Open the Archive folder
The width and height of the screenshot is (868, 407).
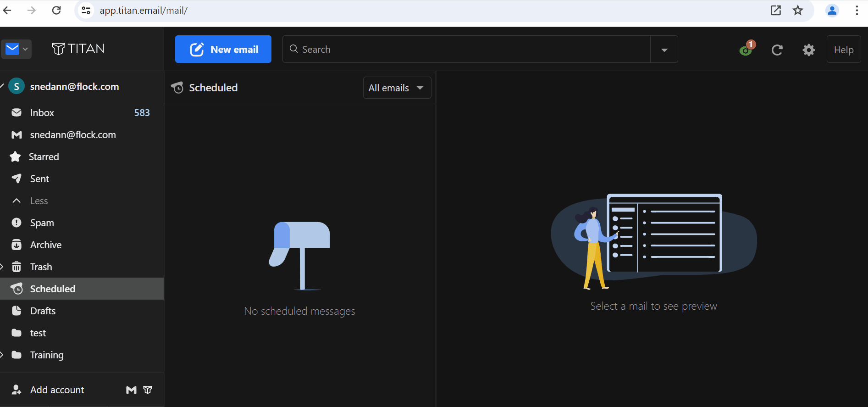pyautogui.click(x=82, y=245)
